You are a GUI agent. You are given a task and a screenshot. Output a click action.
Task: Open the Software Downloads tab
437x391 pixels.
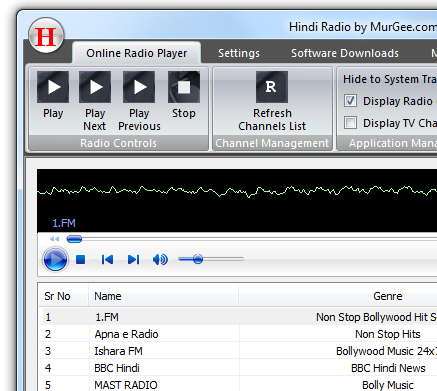pyautogui.click(x=345, y=53)
